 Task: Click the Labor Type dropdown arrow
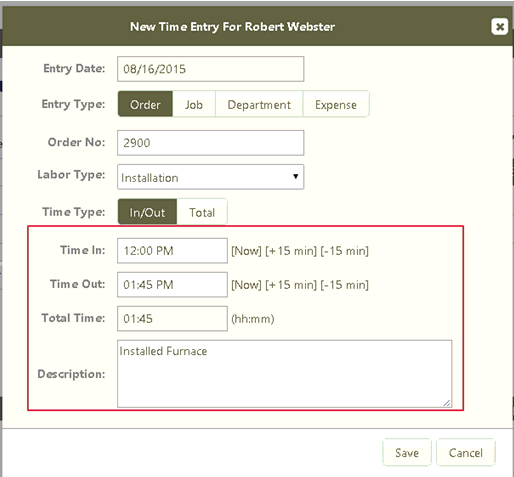pos(295,176)
